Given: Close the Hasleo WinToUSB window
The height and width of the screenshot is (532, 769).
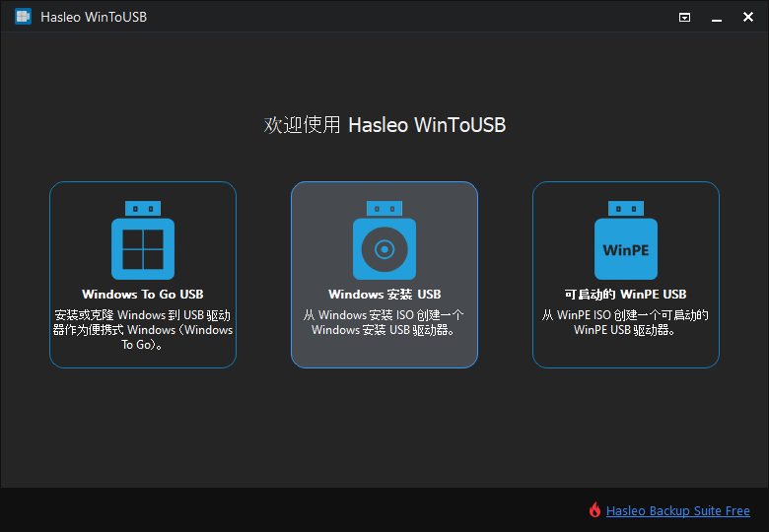Looking at the screenshot, I should [748, 17].
